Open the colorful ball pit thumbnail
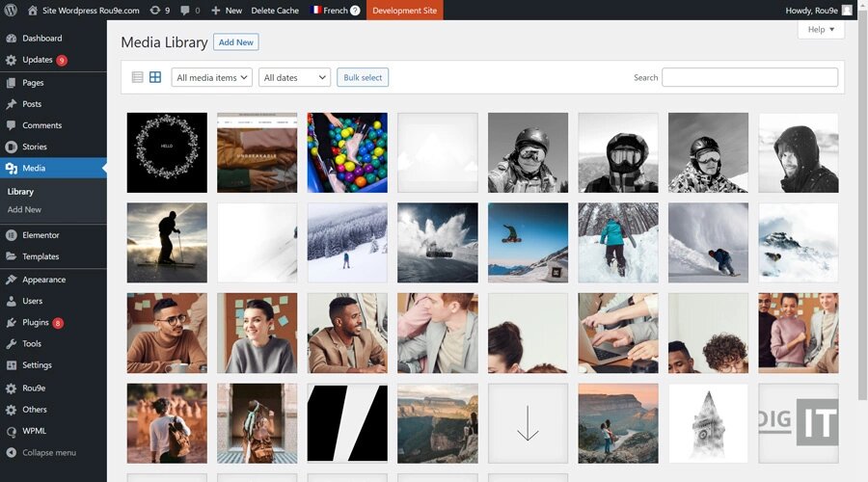Viewport: 868px width, 482px height. (x=347, y=152)
